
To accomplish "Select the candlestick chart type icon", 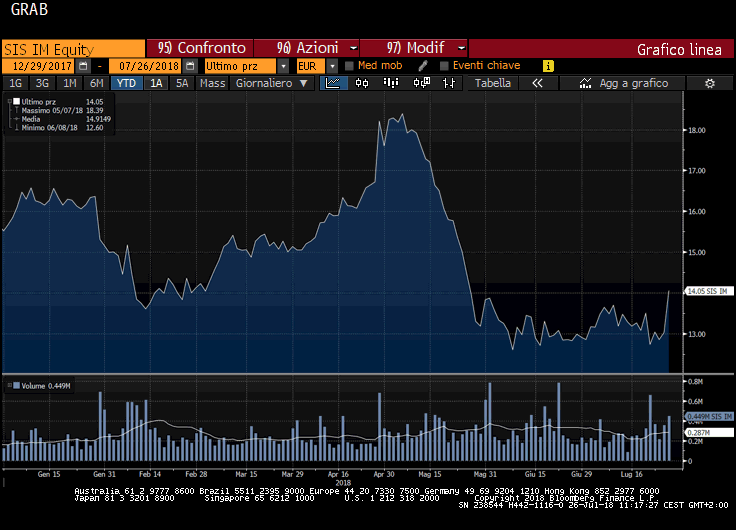I will [x=362, y=83].
